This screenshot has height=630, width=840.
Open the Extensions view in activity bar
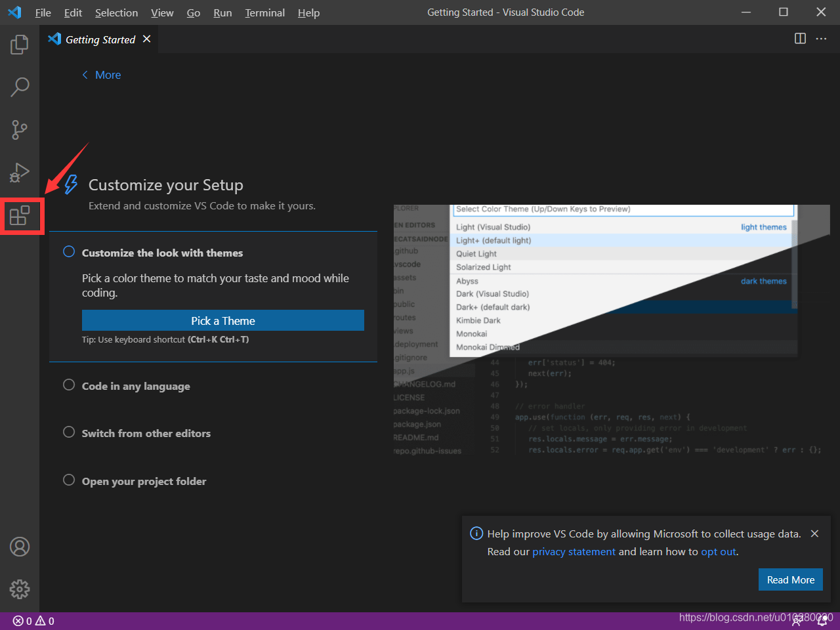[x=20, y=215]
